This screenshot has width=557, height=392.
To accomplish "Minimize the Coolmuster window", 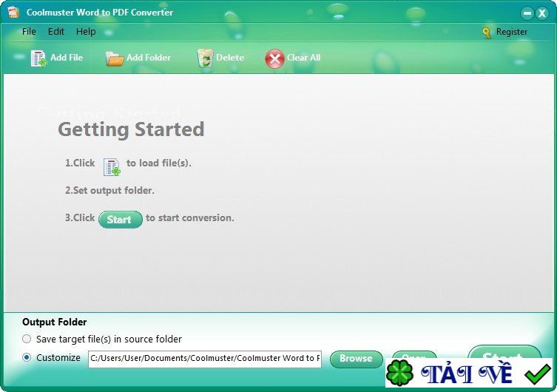I will tap(527, 13).
